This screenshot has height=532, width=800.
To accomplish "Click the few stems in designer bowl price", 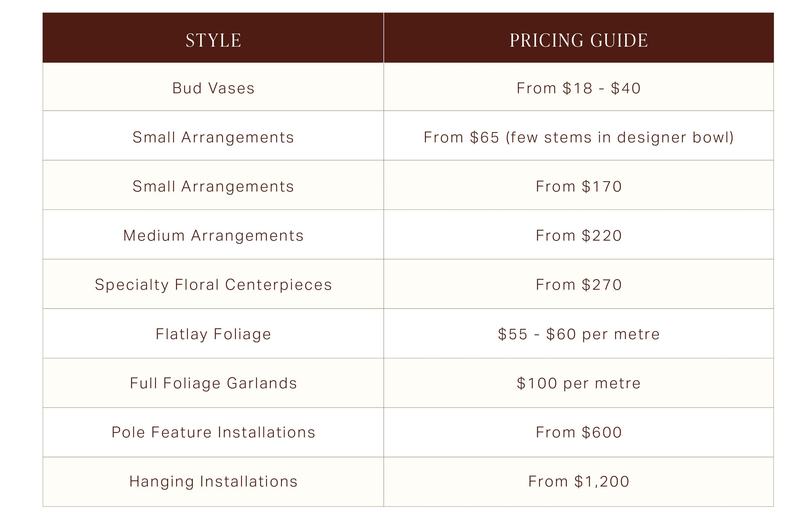I will 579,137.
